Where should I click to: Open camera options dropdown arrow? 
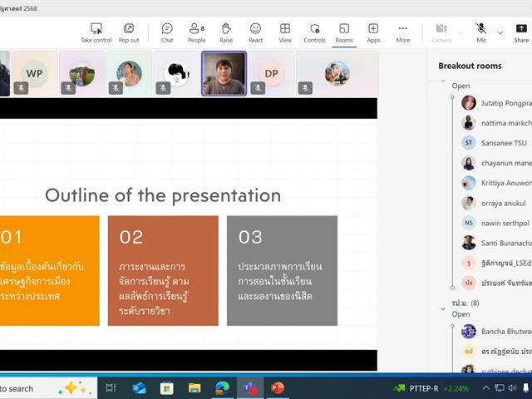[x=461, y=32]
